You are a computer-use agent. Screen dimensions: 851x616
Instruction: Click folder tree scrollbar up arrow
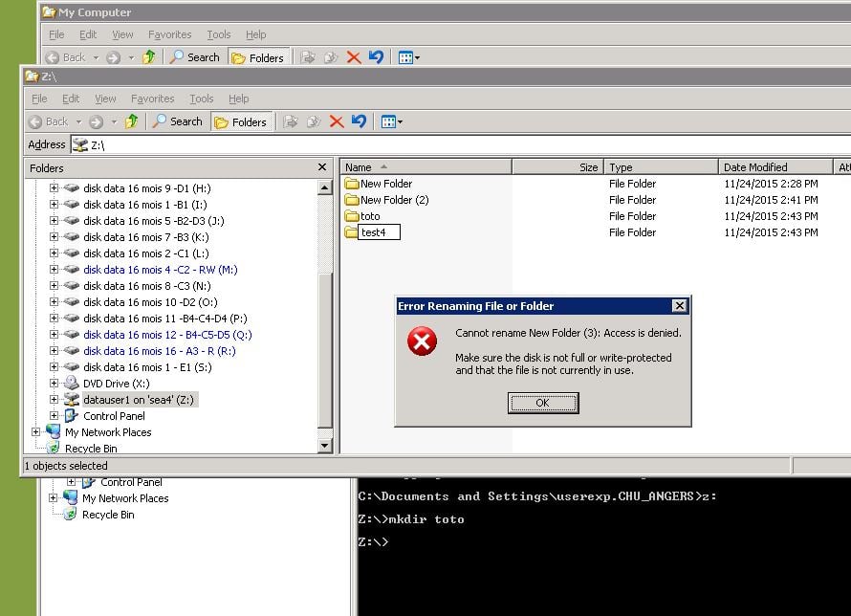tap(324, 187)
